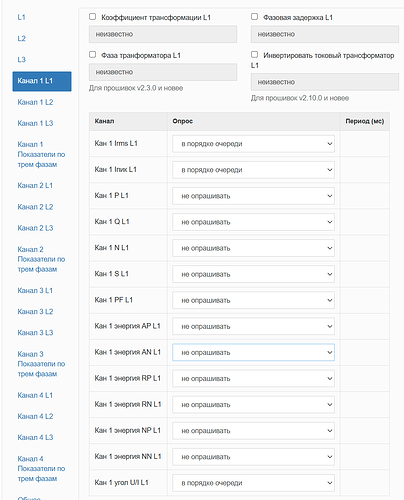The width and height of the screenshot is (404, 500).
Task: Open polling dropdown for Кан 1 Irms L1
Action: coord(253,144)
